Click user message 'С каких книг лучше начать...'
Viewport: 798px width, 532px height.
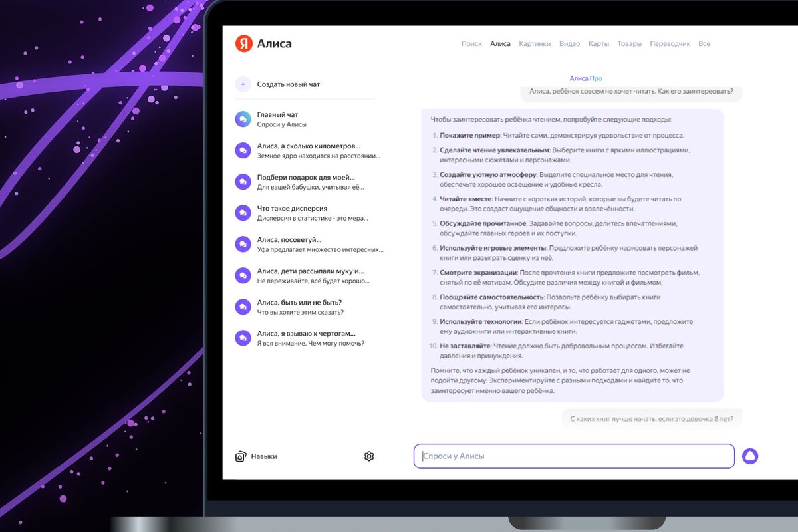652,419
